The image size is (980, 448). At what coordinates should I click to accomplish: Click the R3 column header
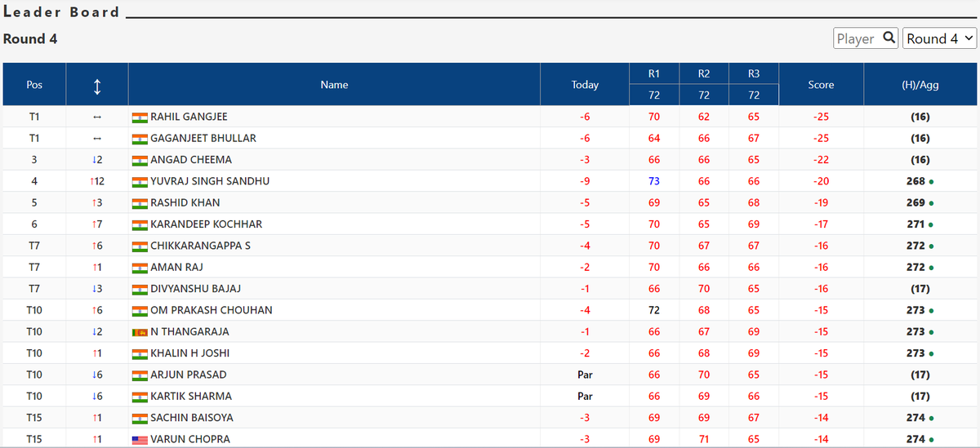(754, 73)
